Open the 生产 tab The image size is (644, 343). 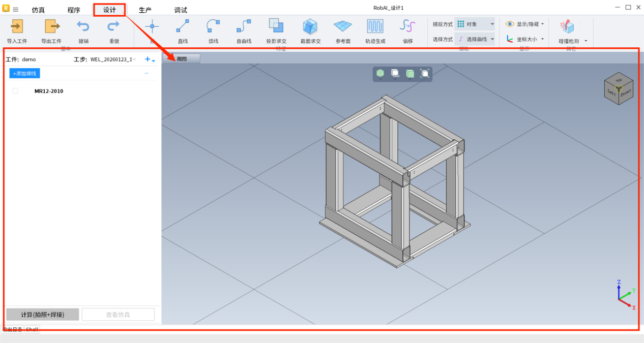(145, 10)
